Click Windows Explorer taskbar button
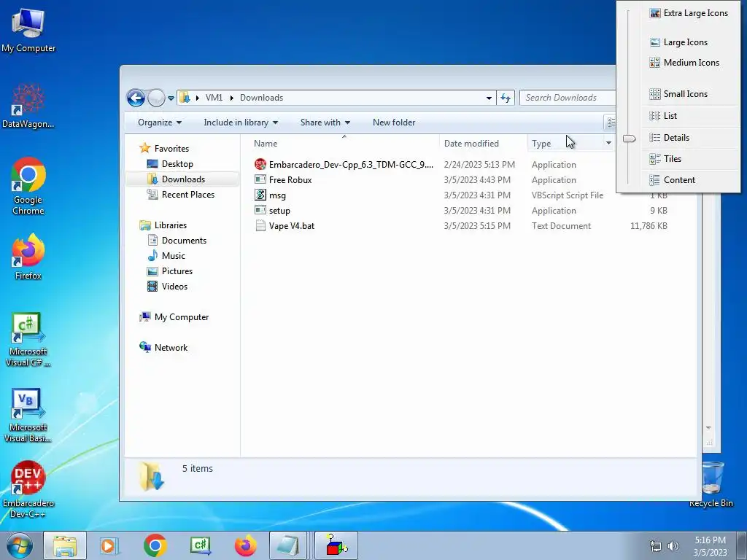 [x=65, y=545]
